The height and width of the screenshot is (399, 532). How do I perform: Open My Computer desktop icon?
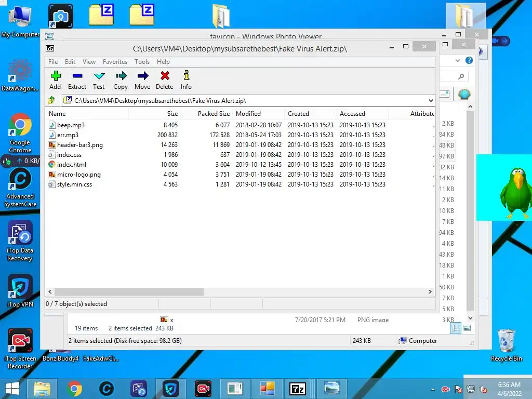coord(20,22)
